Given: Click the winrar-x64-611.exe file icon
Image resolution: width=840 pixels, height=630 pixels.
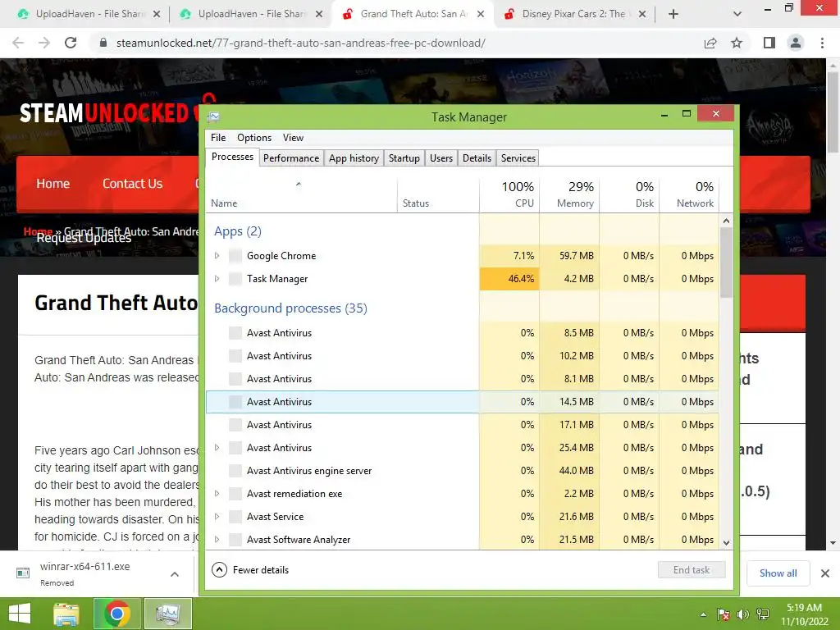Looking at the screenshot, I should 23,573.
